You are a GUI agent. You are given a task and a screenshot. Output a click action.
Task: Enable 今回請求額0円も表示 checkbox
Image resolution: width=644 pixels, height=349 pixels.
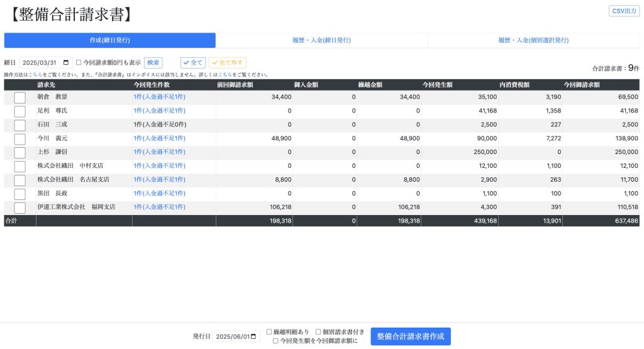point(79,63)
